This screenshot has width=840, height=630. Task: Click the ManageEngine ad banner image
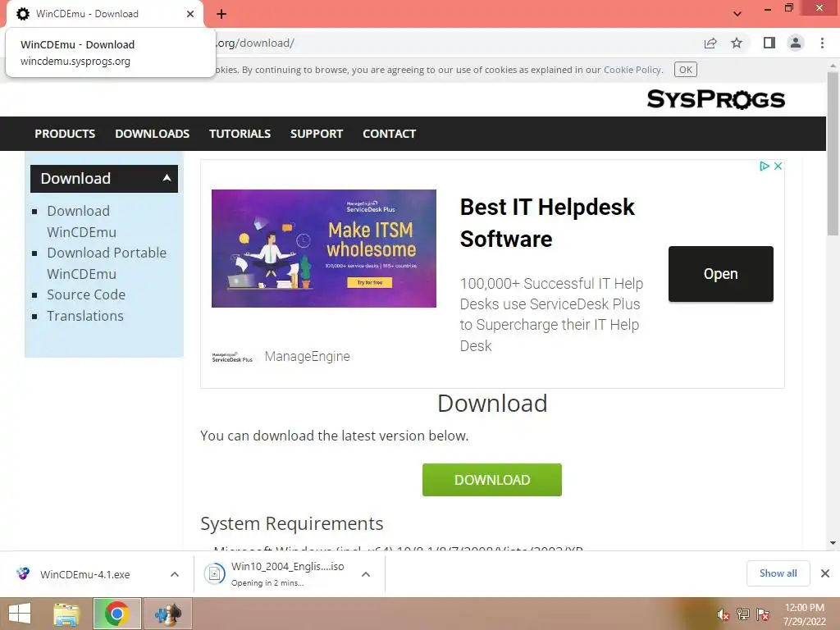coord(323,248)
